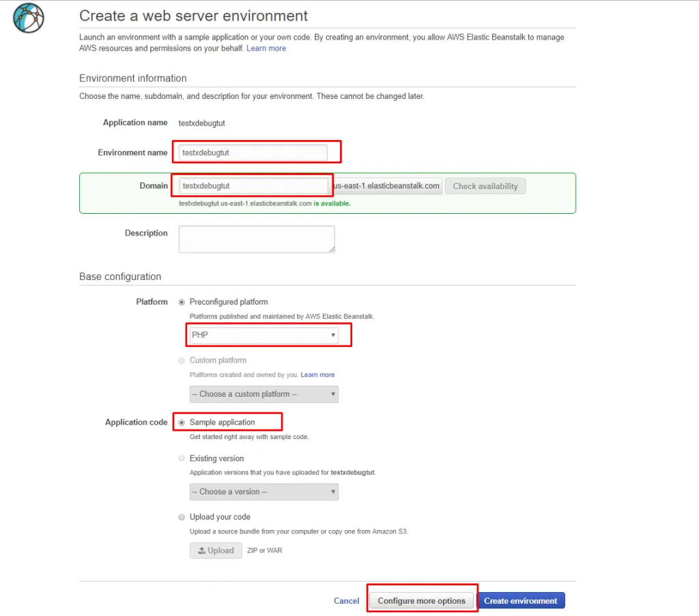Click the Configure more options button

(x=421, y=601)
